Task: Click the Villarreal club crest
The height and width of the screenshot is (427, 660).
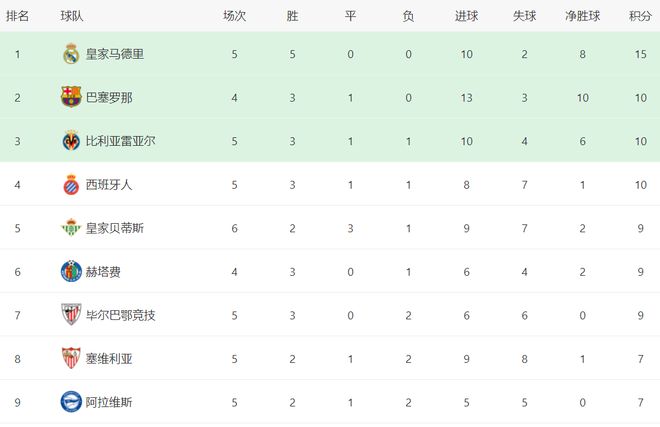Action: pos(71,141)
